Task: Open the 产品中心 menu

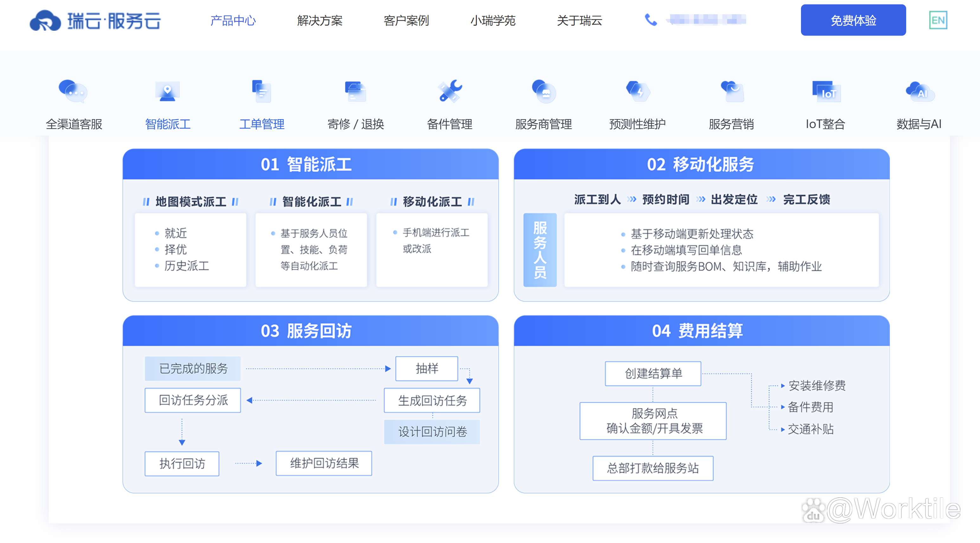Action: coord(233,21)
